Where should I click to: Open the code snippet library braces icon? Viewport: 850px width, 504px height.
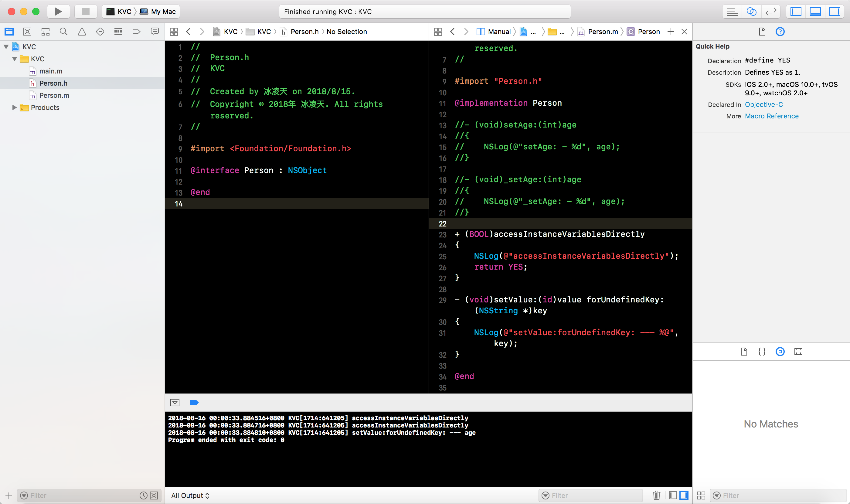point(762,352)
